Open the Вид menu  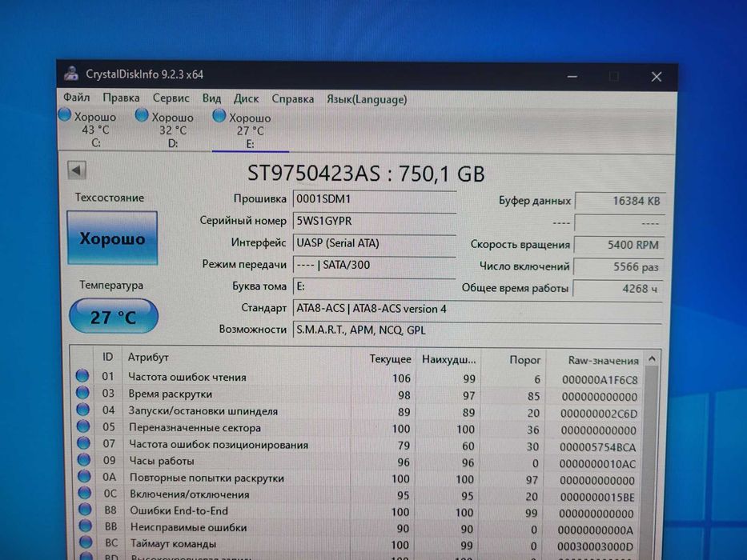(211, 98)
